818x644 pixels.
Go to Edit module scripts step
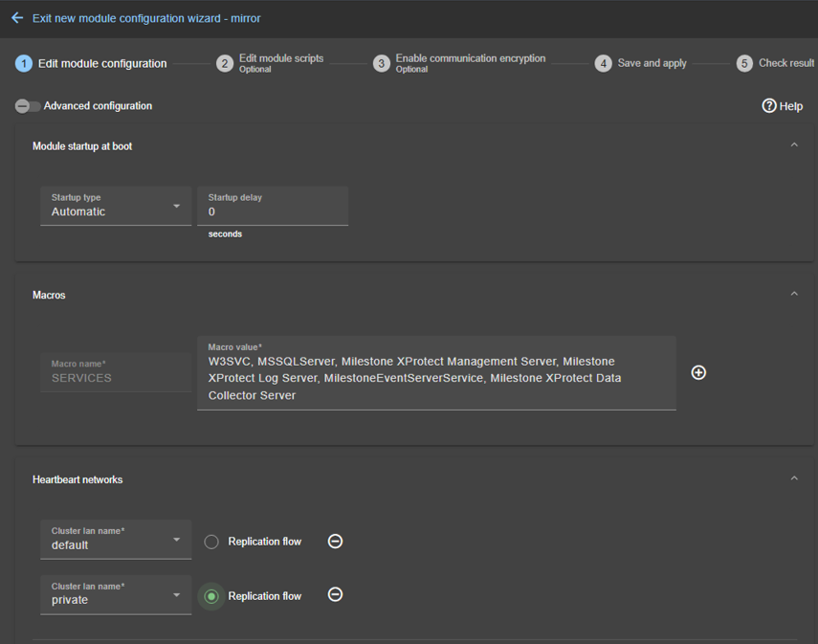(x=280, y=58)
